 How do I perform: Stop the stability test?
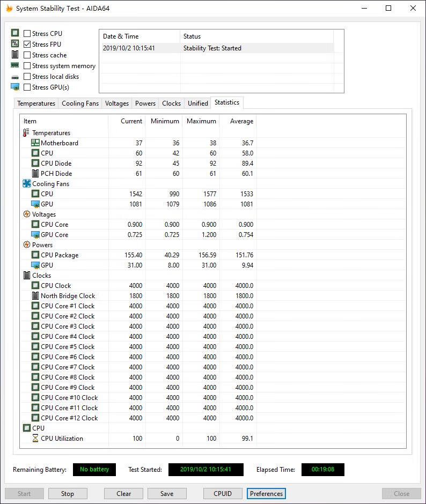tap(68, 493)
